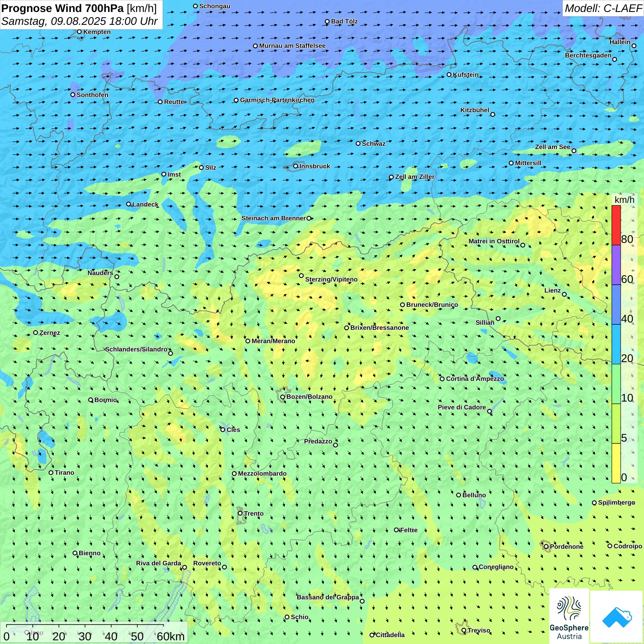Viewport: 644px width, 644px height.
Task: Click the 'Predazzo' label
Action: click(318, 441)
